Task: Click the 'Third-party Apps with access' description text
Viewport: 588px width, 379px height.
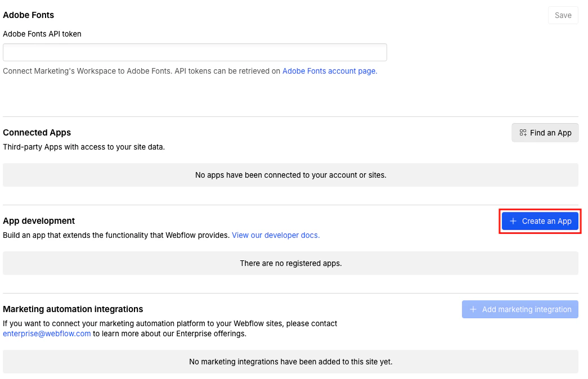Action: click(x=84, y=147)
